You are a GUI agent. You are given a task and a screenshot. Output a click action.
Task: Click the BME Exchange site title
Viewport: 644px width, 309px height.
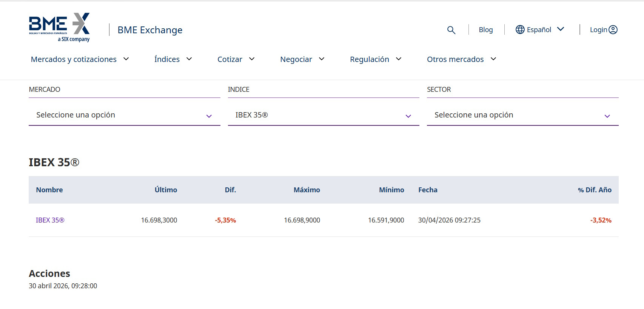point(150,30)
